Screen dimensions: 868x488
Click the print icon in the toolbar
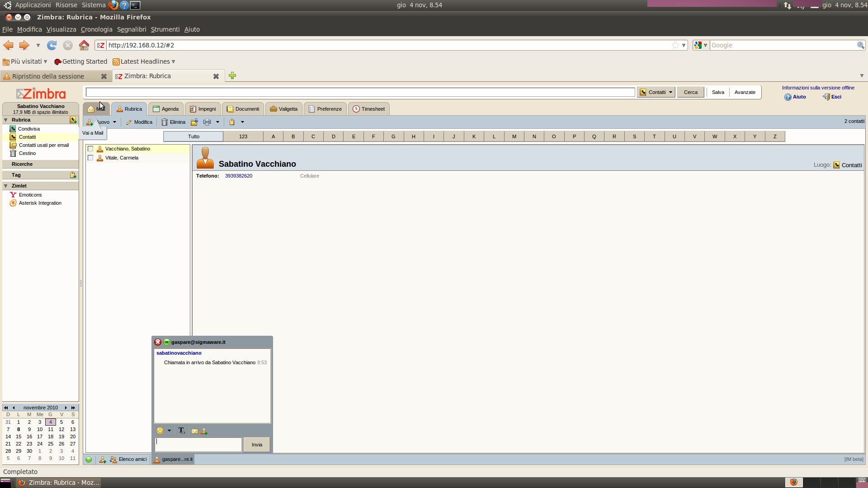coord(207,122)
